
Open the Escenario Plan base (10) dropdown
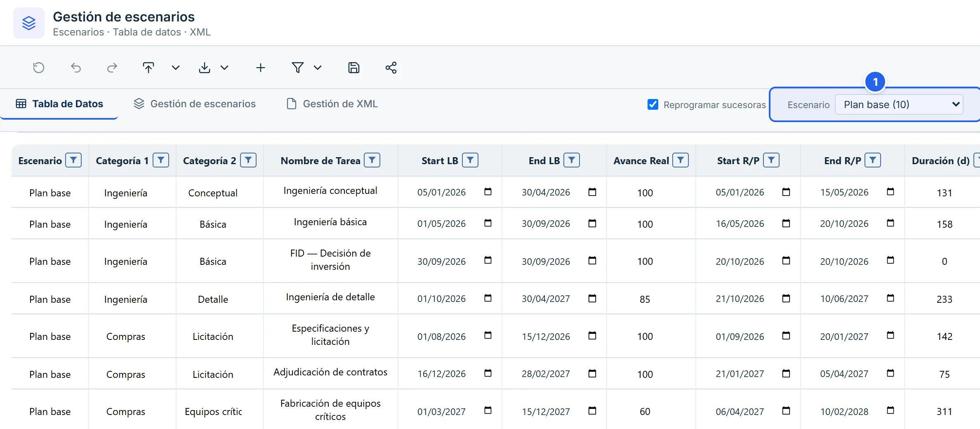coord(899,104)
